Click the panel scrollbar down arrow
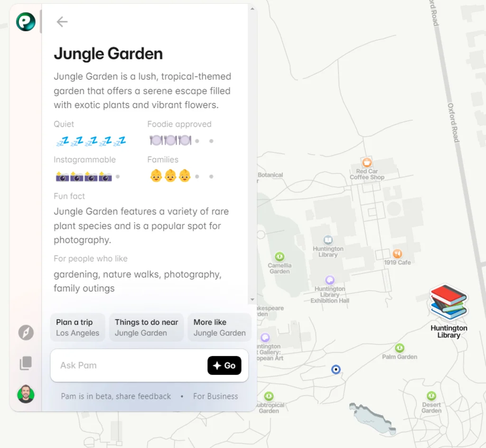This screenshot has height=448, width=486. [x=252, y=299]
